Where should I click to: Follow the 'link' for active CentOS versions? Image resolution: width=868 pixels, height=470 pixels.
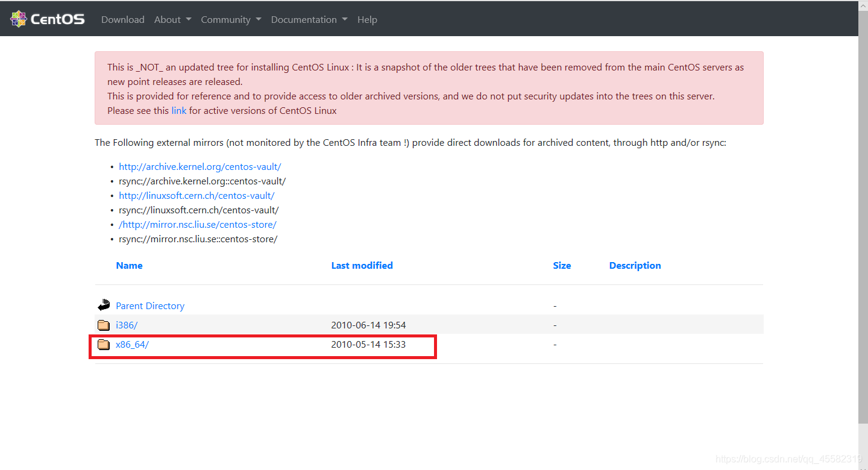[x=179, y=111]
